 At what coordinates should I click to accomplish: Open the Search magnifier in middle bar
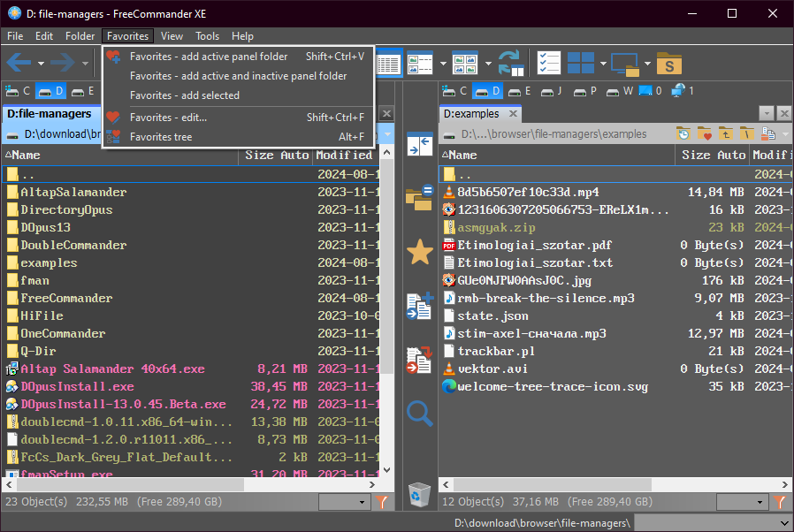(419, 413)
